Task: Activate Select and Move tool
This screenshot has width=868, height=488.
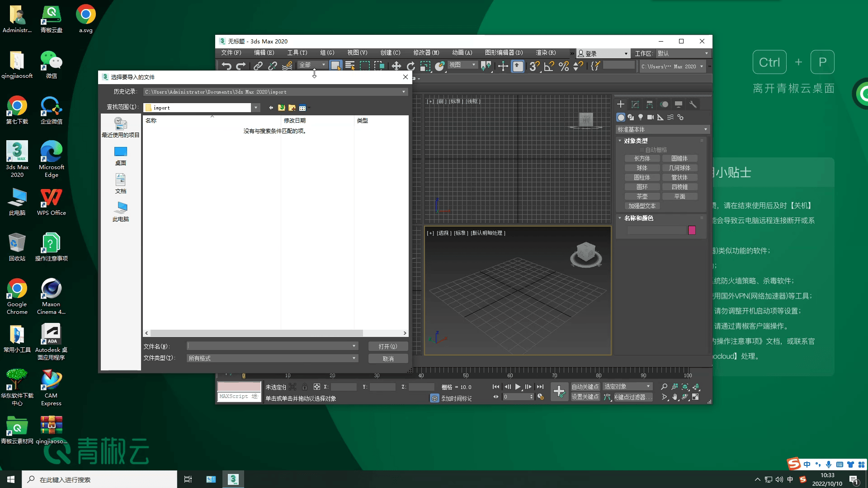Action: [396, 66]
